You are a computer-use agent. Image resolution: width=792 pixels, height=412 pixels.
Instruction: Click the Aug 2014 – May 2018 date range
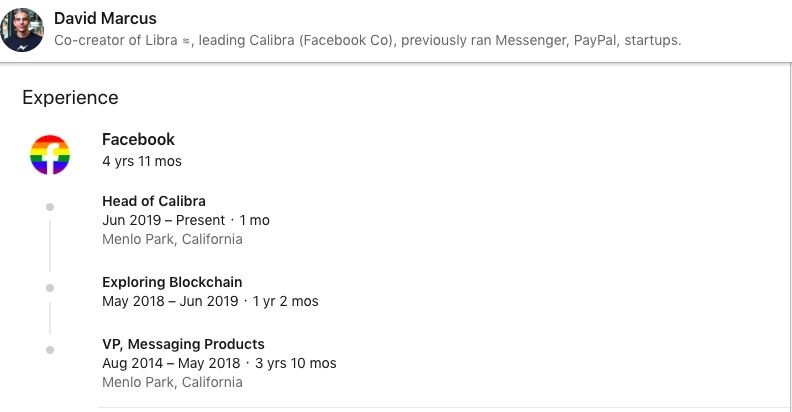pyautogui.click(x=171, y=363)
